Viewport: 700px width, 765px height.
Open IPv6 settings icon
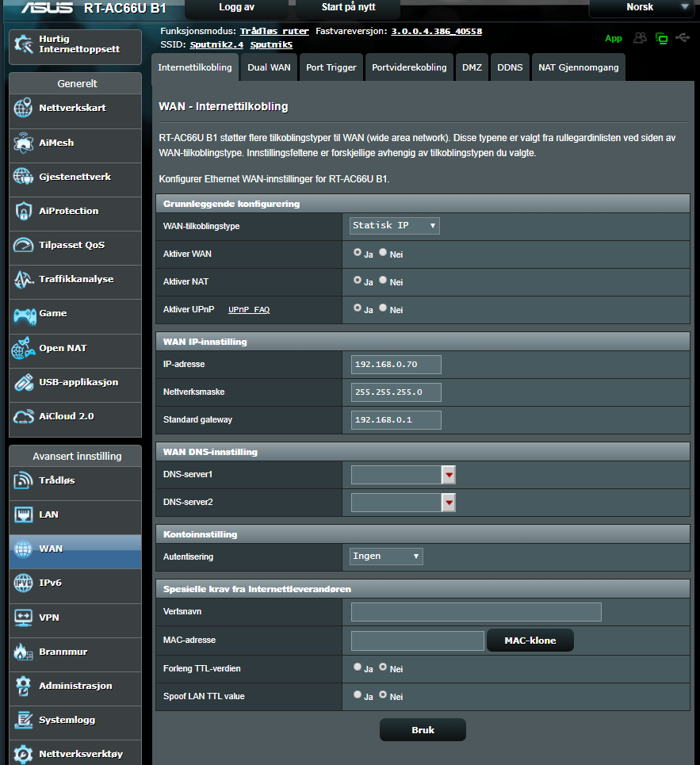[x=23, y=583]
